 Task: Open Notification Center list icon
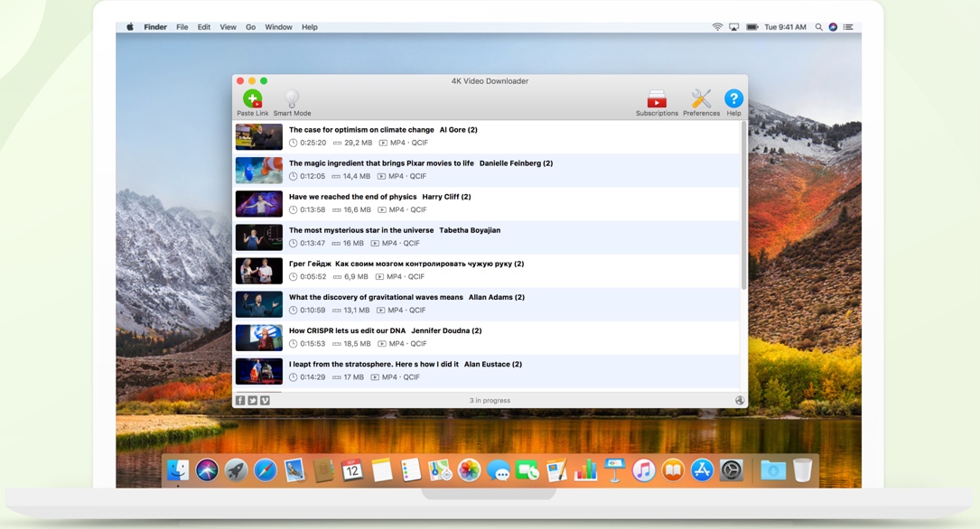[848, 27]
